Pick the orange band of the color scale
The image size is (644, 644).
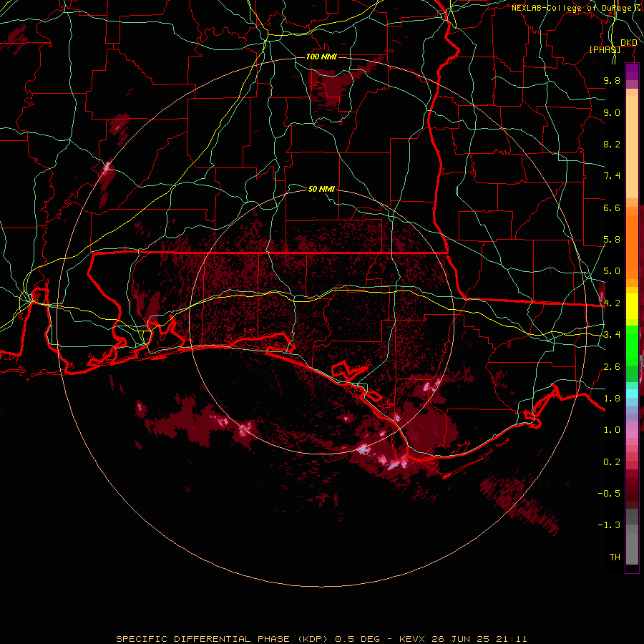click(x=632, y=246)
